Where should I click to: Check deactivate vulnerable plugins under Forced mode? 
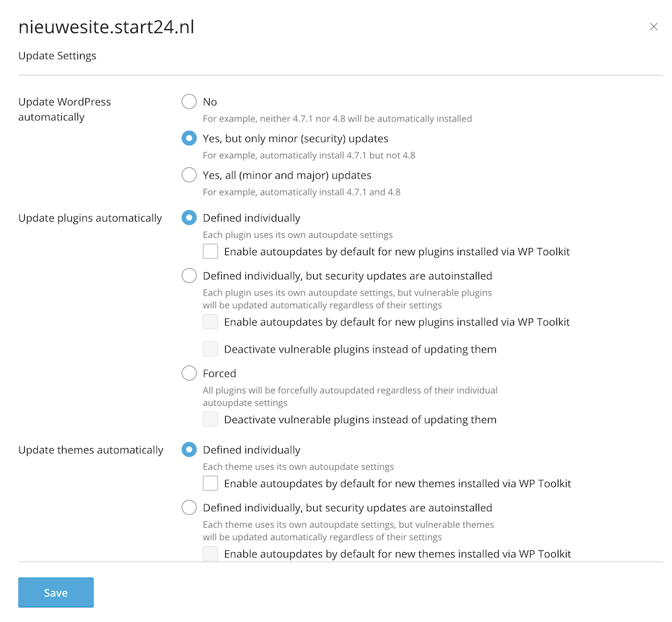tap(211, 418)
